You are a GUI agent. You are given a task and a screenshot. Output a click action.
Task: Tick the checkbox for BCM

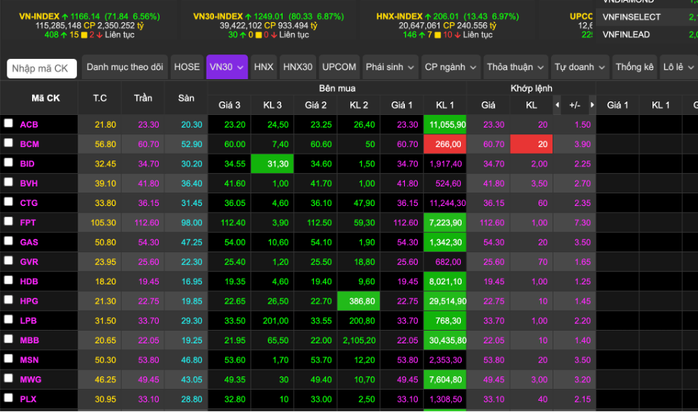tap(8, 143)
